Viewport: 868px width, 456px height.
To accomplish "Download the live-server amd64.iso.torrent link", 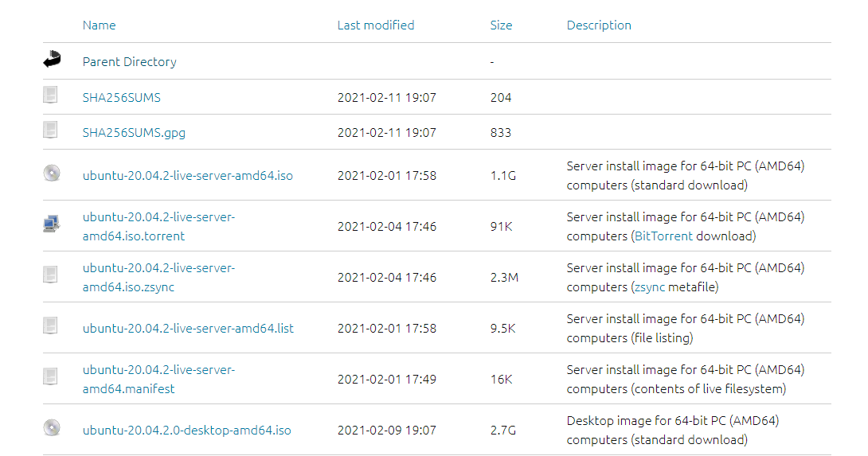I will coord(159,226).
